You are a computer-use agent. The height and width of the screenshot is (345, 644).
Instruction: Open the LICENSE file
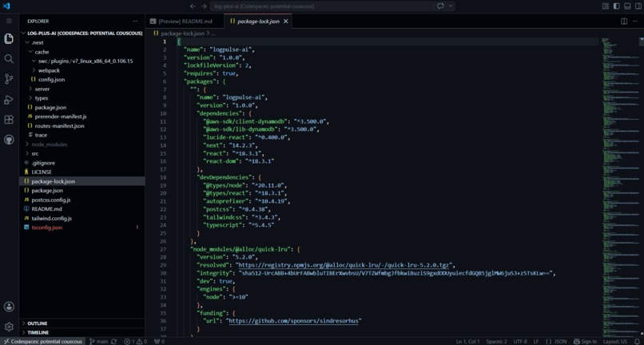coord(81,172)
